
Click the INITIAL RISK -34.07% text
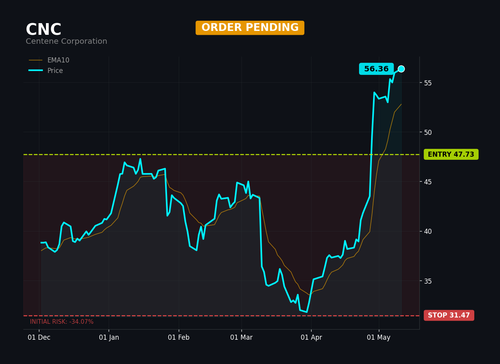click(x=62, y=322)
